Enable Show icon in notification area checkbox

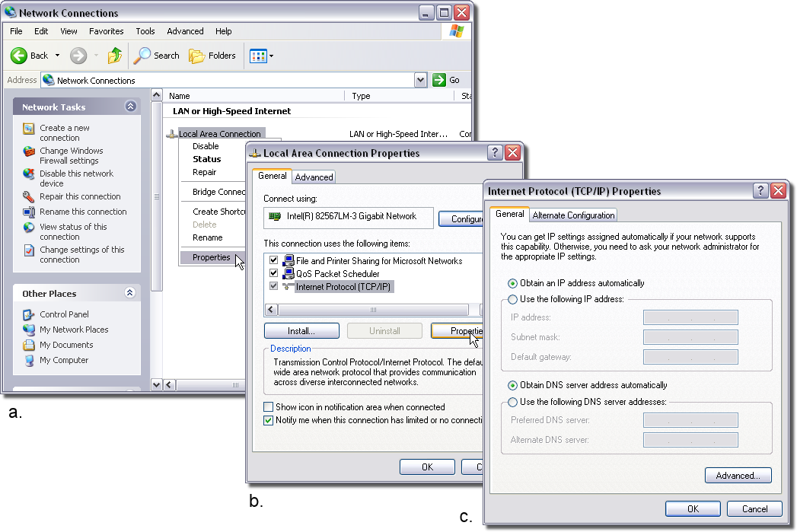point(268,407)
